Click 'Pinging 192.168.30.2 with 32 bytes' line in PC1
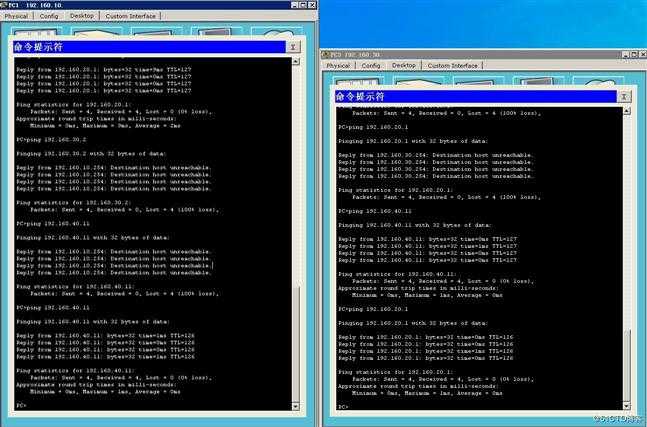Image resolution: width=647 pixels, height=427 pixels. [x=91, y=154]
